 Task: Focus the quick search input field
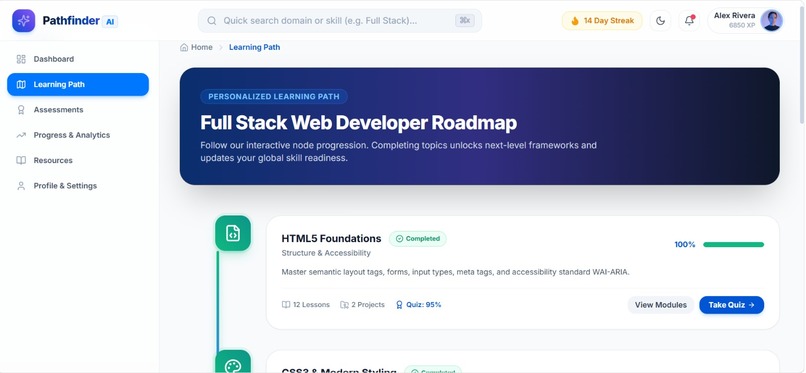(339, 21)
